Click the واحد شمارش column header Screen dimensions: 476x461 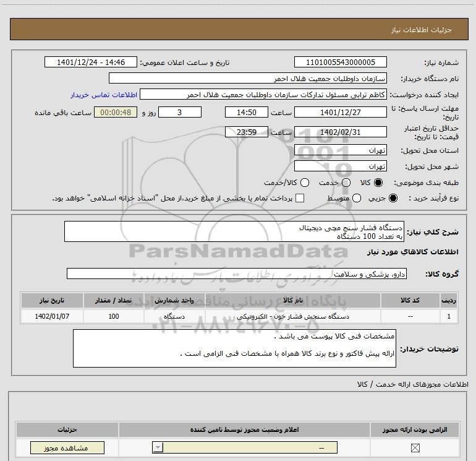[x=174, y=300]
